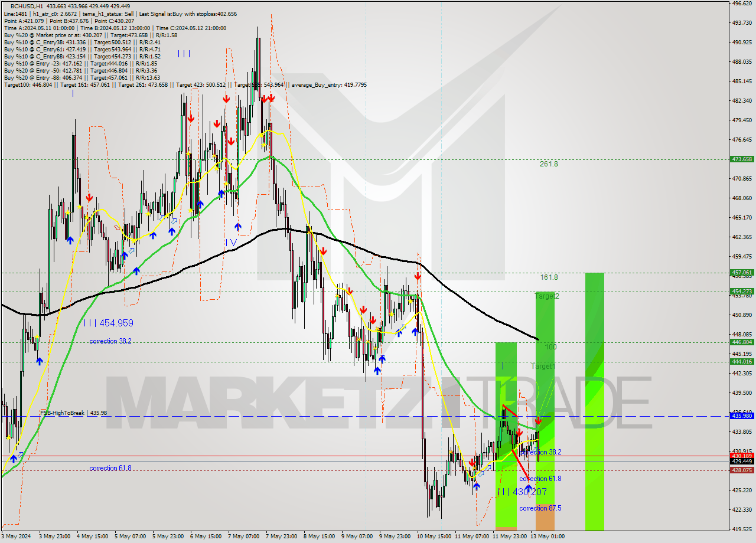Click the 'Point A:421.079' info line
Screen dimensions: 756x543
24,21
